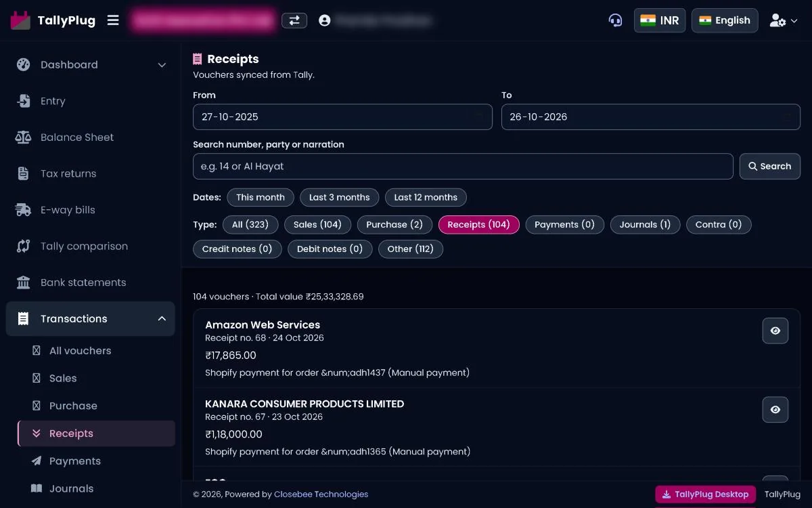Select the This month date filter

click(261, 198)
